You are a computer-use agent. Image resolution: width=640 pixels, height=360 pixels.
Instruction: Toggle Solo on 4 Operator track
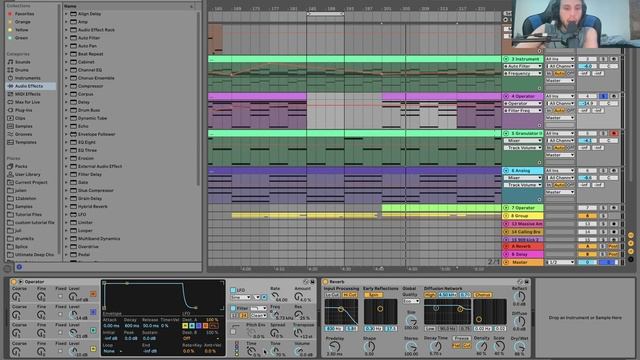pos(603,96)
